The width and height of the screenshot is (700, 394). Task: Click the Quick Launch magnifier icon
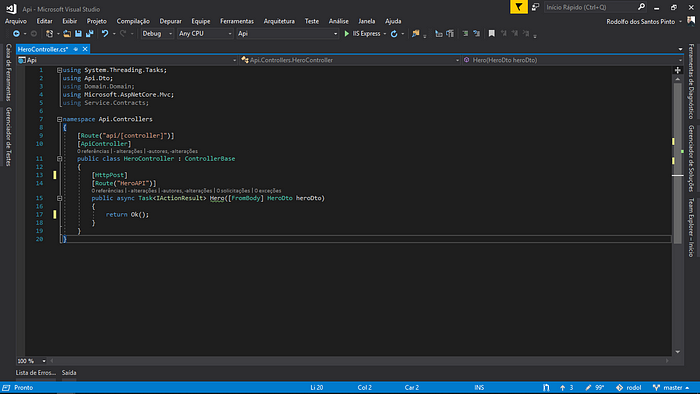tap(642, 7)
